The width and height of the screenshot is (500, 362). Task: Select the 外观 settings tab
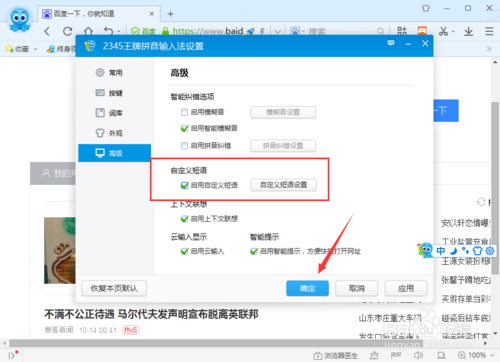pos(114,133)
